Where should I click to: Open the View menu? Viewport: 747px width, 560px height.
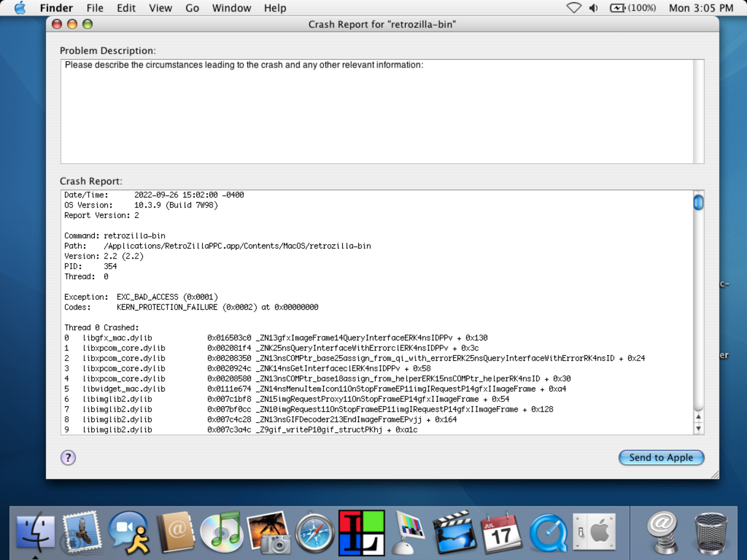pos(160,8)
